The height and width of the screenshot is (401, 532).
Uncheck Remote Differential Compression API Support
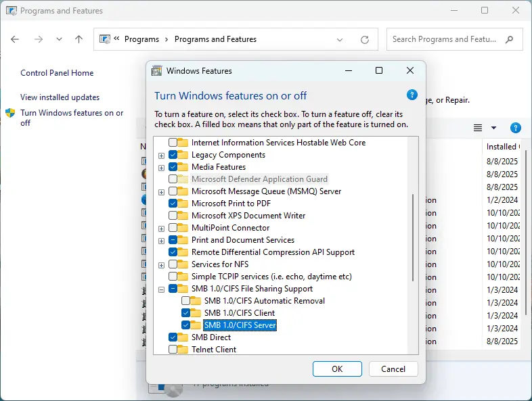click(173, 252)
